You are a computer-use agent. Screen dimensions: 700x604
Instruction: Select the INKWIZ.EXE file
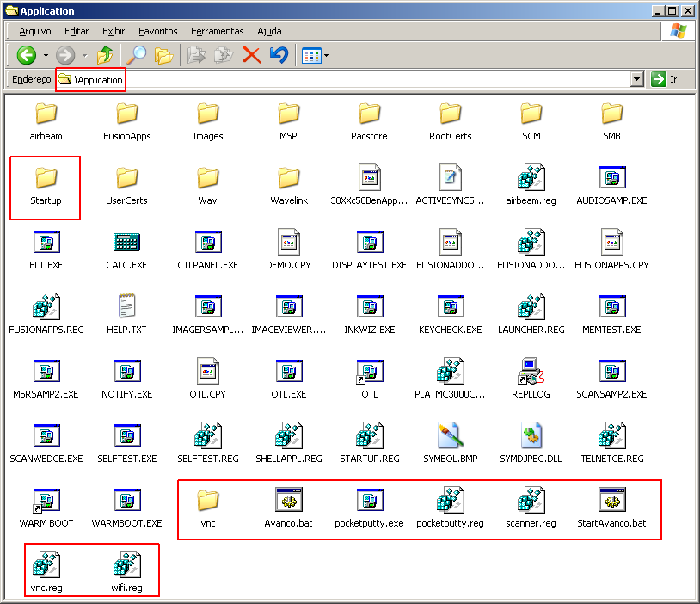point(370,316)
